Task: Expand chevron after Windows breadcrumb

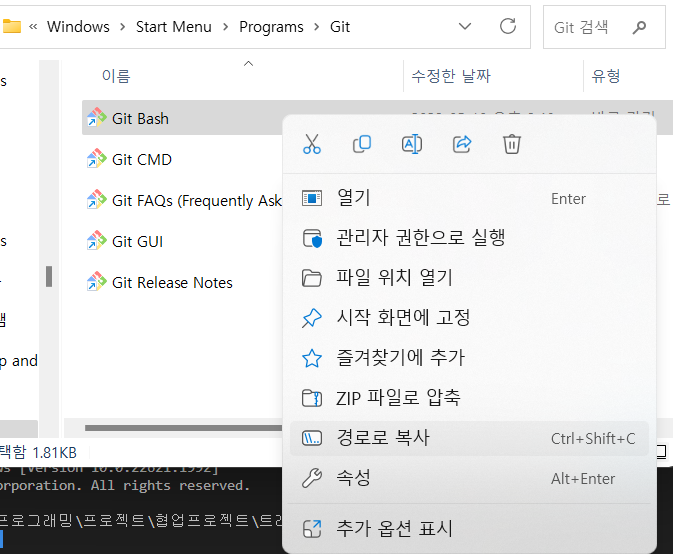Action: click(123, 27)
